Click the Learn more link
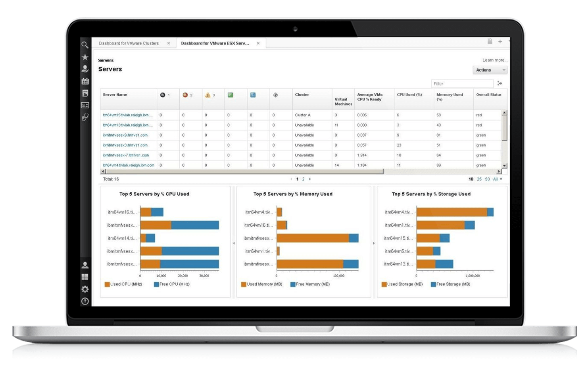 coord(495,60)
